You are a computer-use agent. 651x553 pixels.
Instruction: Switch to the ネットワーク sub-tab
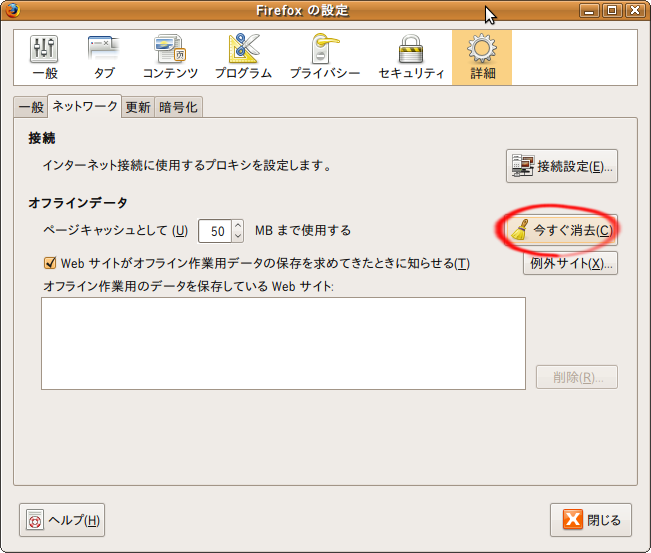pyautogui.click(x=85, y=106)
